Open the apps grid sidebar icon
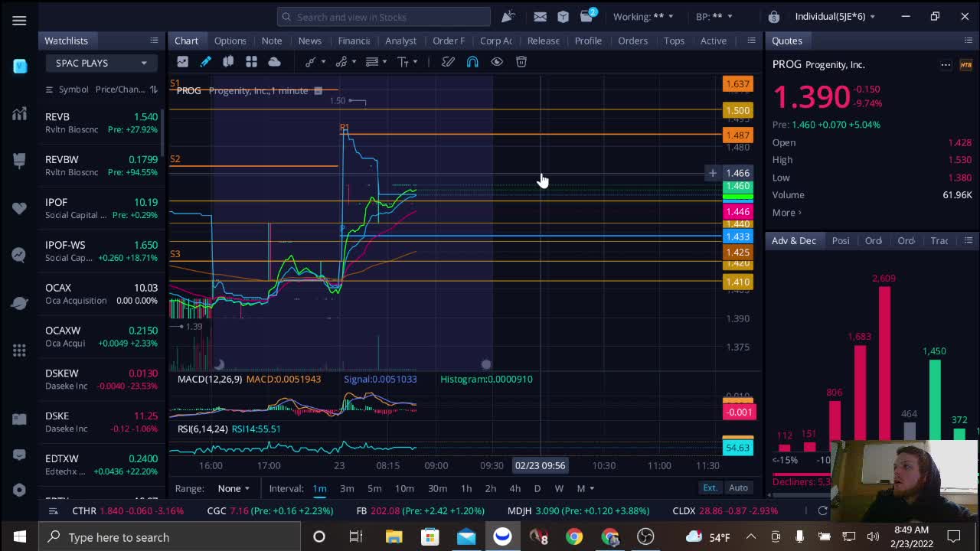Viewport: 980px width, 551px height. [x=19, y=350]
